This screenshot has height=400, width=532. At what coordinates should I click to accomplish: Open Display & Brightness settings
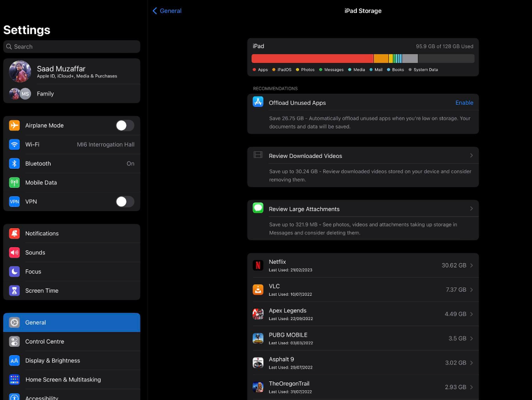click(72, 360)
